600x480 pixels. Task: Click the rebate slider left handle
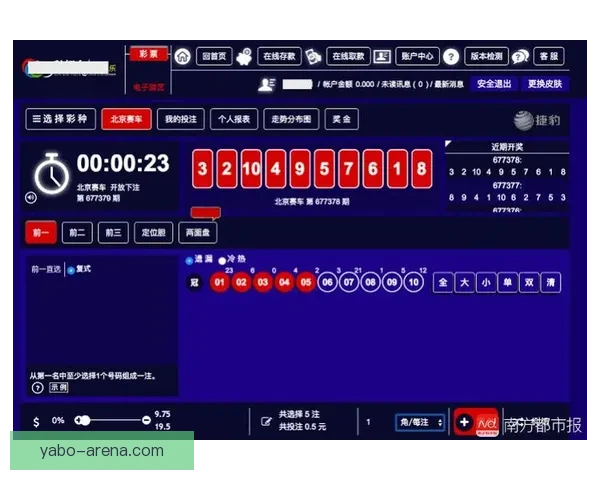[83, 421]
